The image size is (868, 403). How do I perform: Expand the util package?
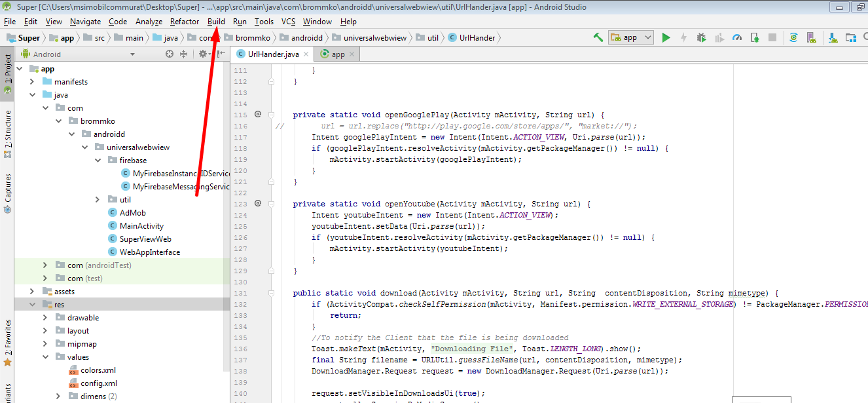tap(98, 200)
